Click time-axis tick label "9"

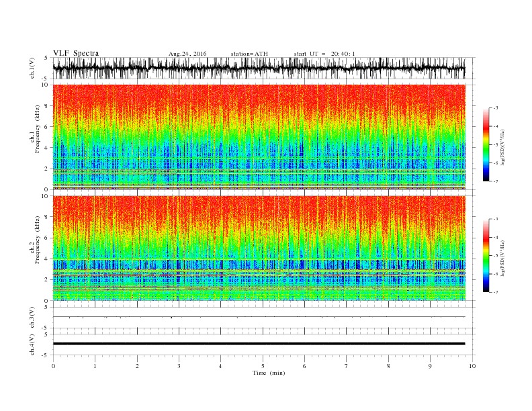[430, 366]
